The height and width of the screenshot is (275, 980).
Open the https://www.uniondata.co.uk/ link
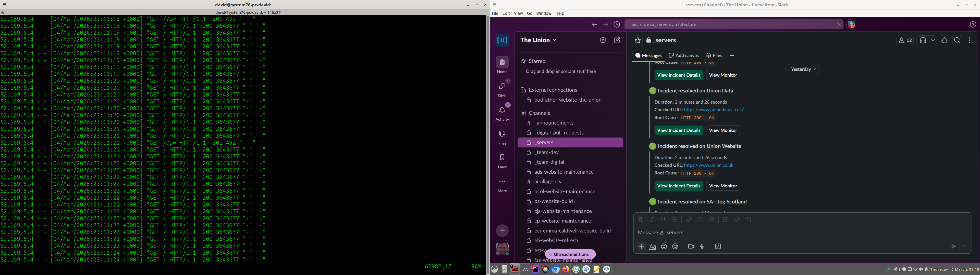point(714,110)
